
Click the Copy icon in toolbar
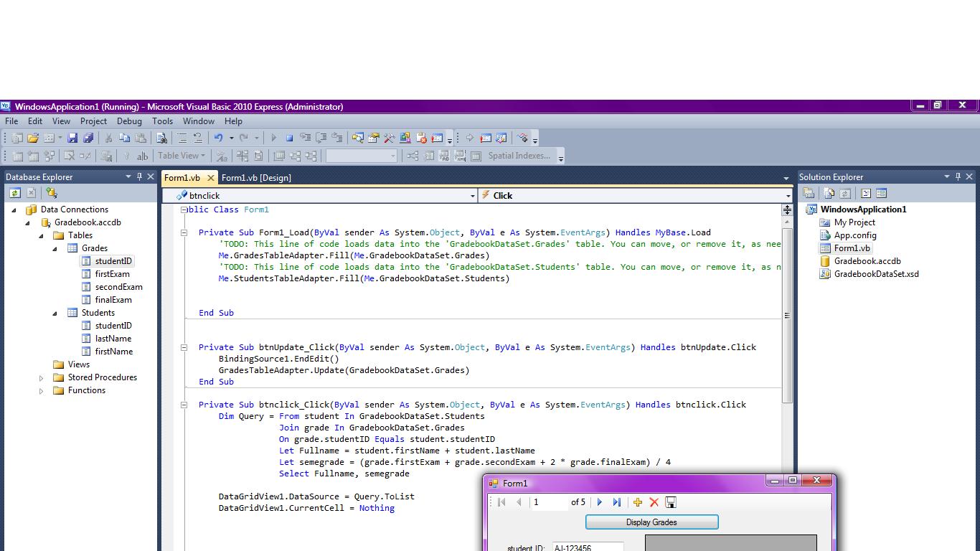(124, 138)
